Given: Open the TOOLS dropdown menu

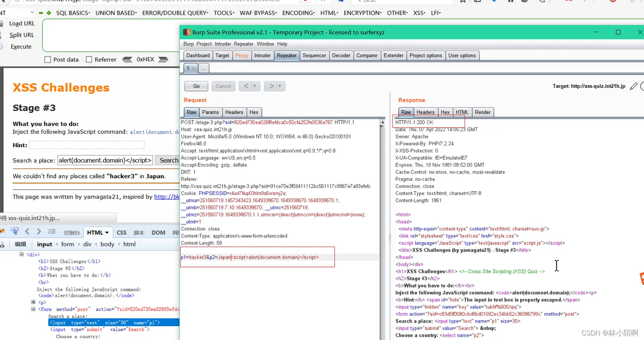Looking at the screenshot, I should click(224, 13).
